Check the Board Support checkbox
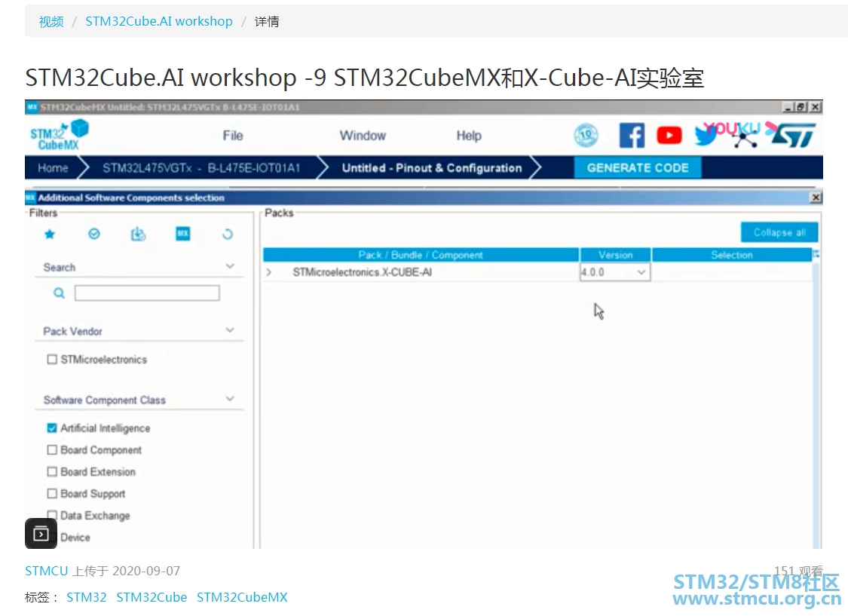 [x=52, y=493]
